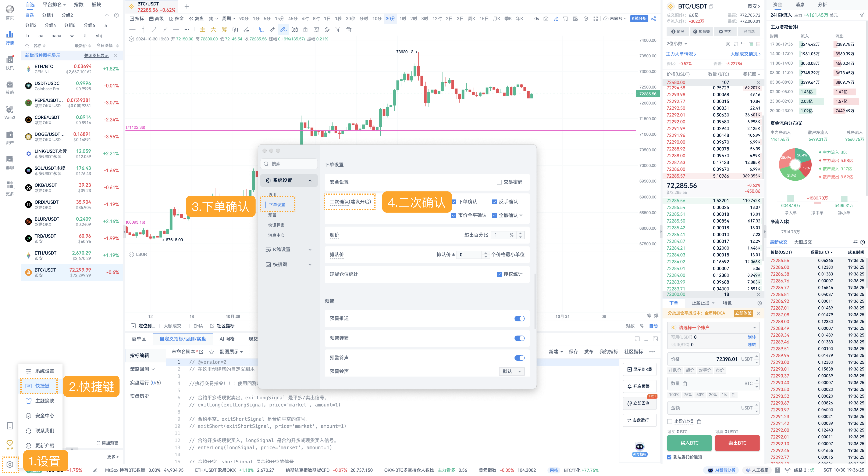
Task: Click the 立即回测 backtest button
Action: (640, 403)
